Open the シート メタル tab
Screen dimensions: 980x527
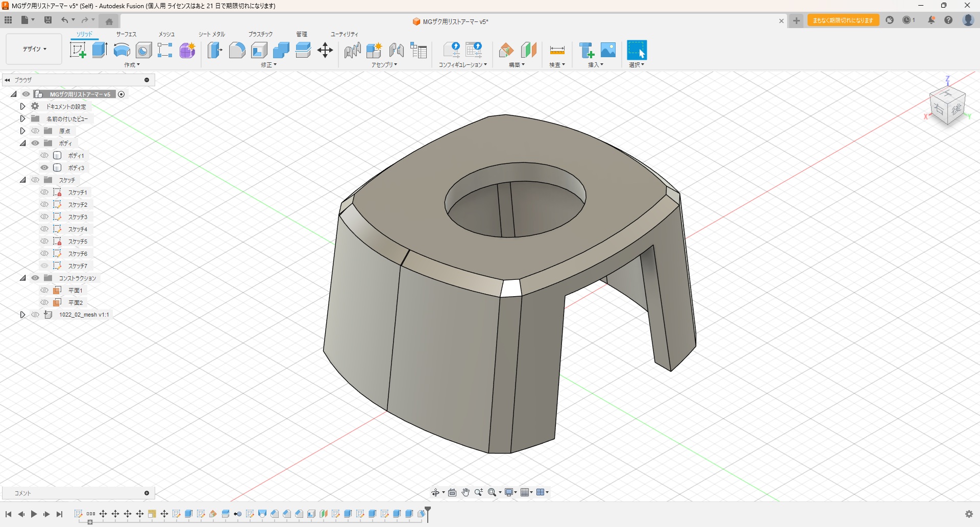tap(211, 34)
